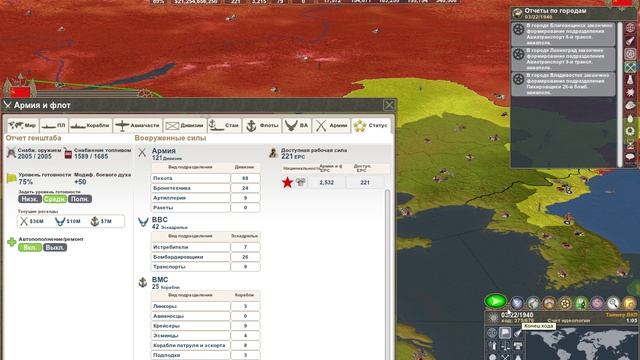Switch to the Армии tab

331,125
